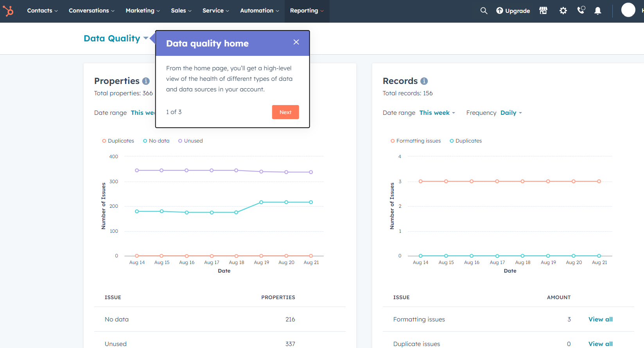This screenshot has width=644, height=348.
Task: Open the Properties date range dropdown
Action: point(143,113)
